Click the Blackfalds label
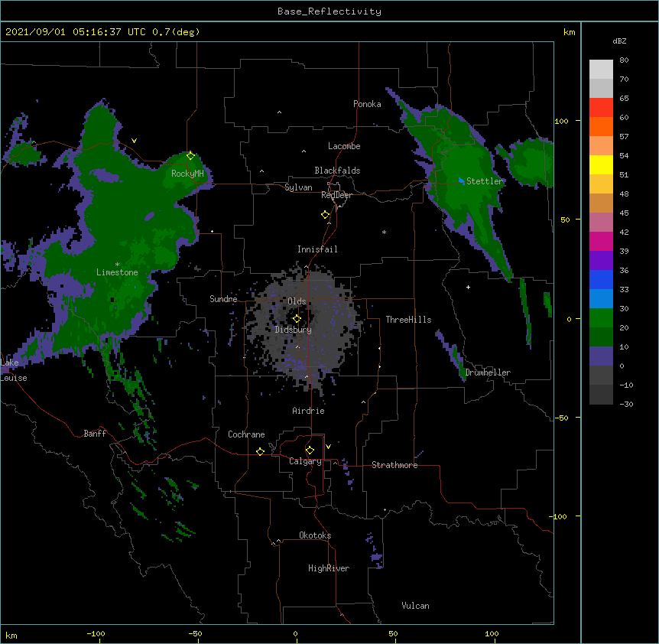Screen dimensions: 659x644 [x=337, y=171]
